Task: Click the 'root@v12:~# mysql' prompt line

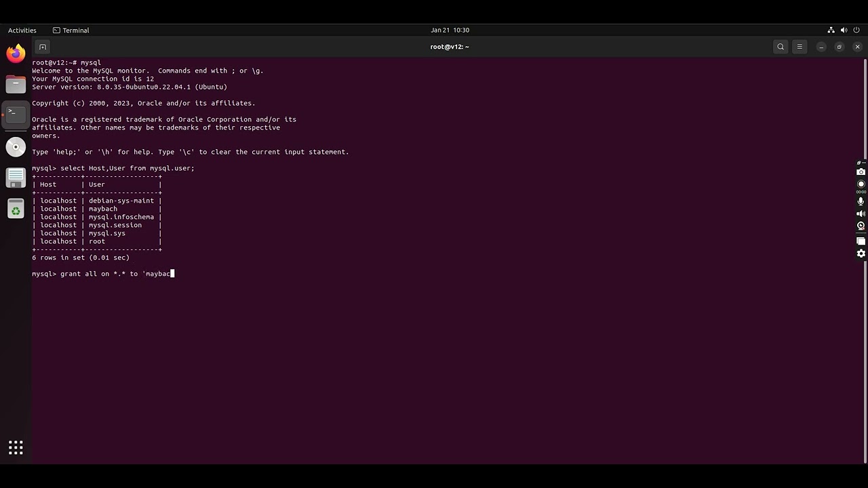Action: (66, 62)
